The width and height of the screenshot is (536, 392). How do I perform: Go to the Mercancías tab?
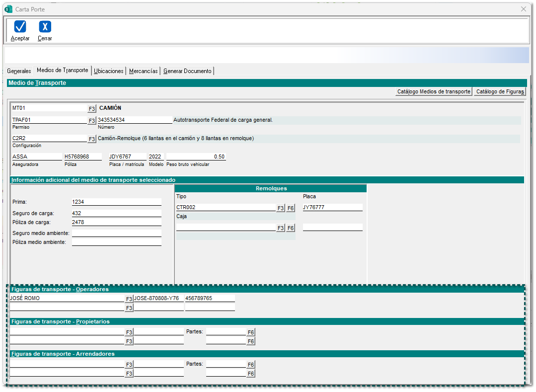(144, 71)
